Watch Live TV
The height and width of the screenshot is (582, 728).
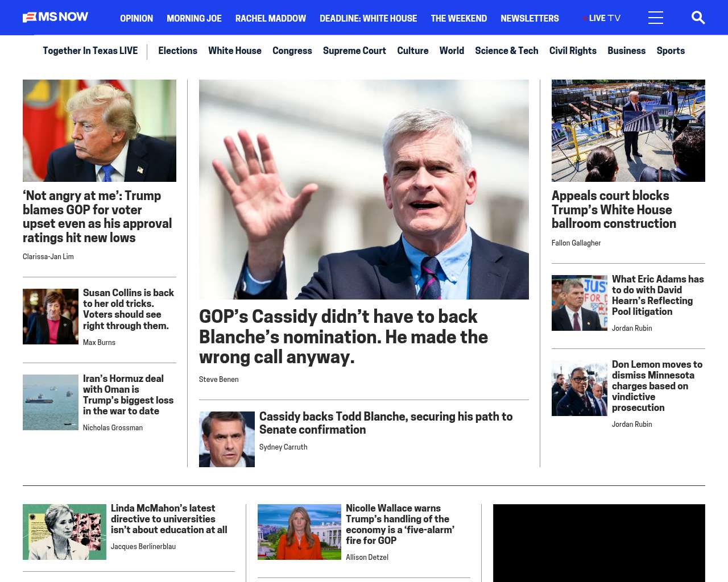point(602,18)
